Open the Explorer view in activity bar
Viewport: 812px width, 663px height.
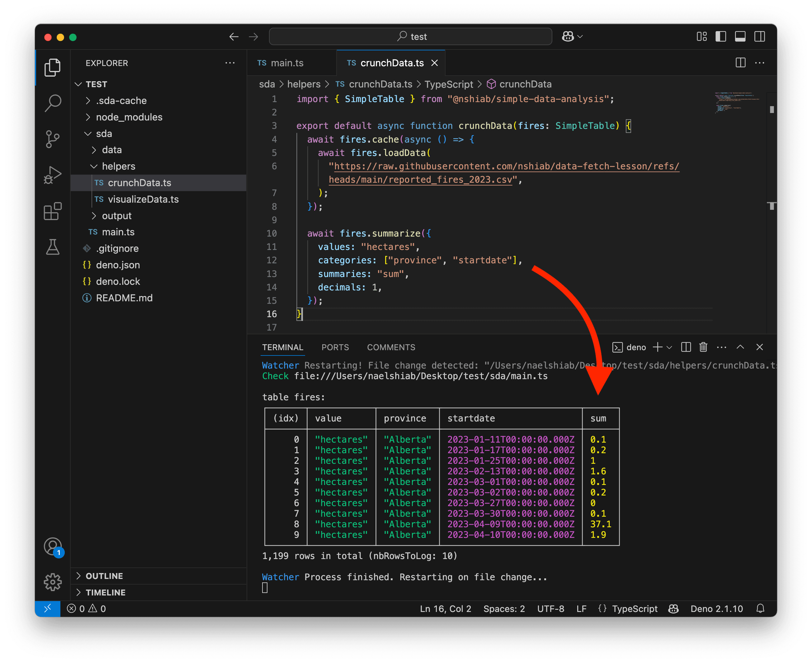click(52, 68)
